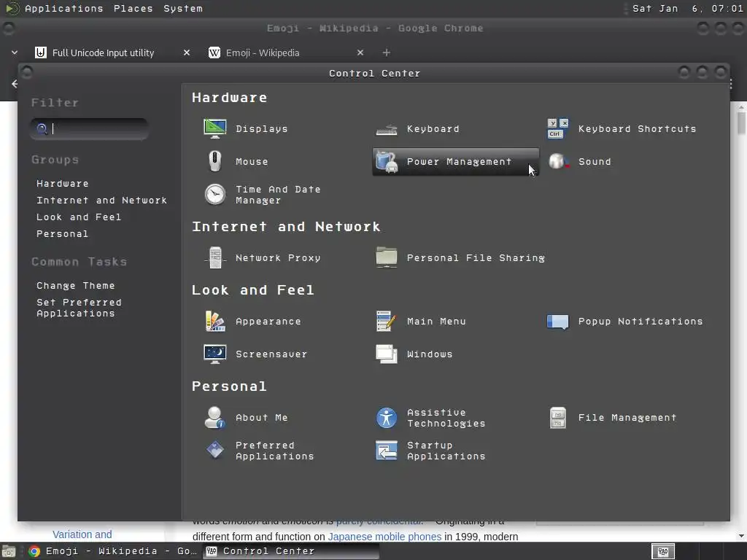Jump to Internet and Network group in sidebar
The height and width of the screenshot is (560, 747).
point(102,200)
